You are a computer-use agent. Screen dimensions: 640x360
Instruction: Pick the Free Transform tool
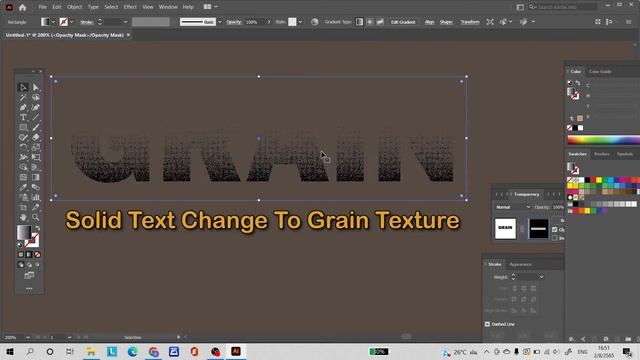tap(36, 158)
